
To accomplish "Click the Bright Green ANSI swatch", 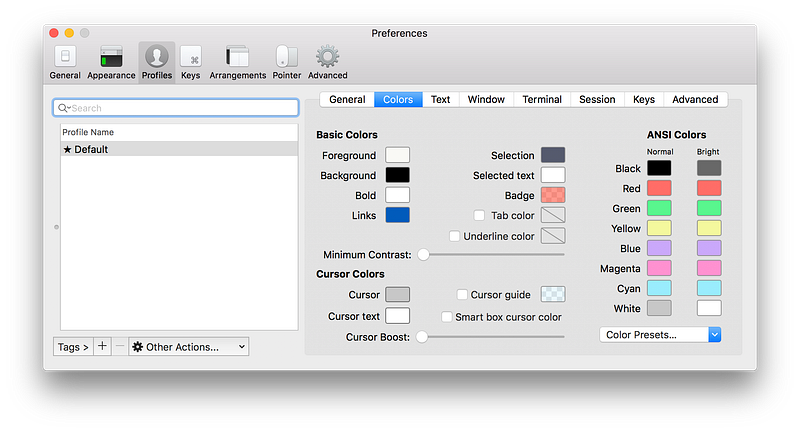I will 709,208.
